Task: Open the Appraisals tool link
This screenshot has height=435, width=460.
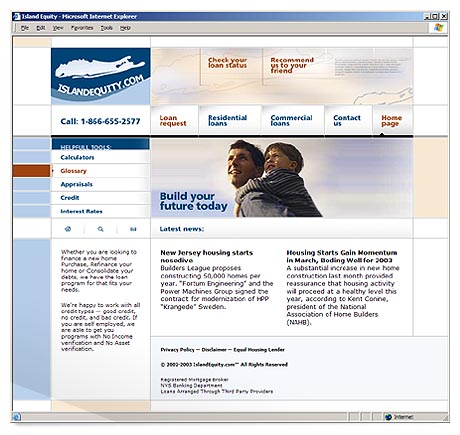Action: [77, 184]
